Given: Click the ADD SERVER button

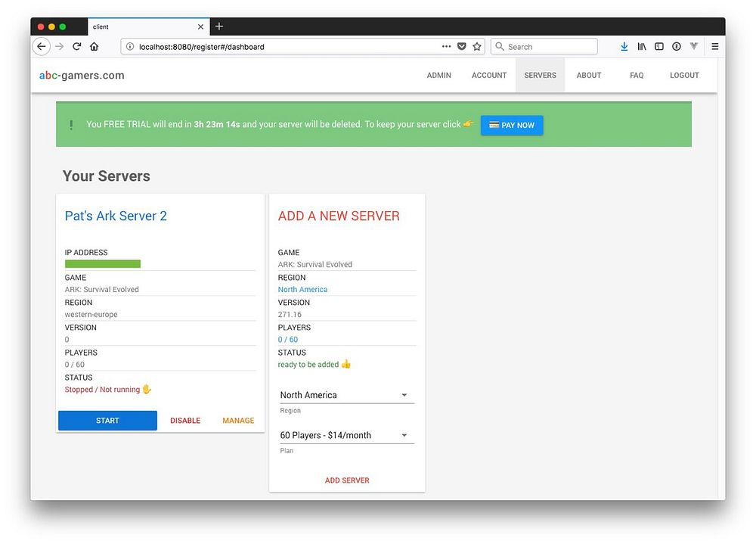Looking at the screenshot, I should click(x=347, y=480).
